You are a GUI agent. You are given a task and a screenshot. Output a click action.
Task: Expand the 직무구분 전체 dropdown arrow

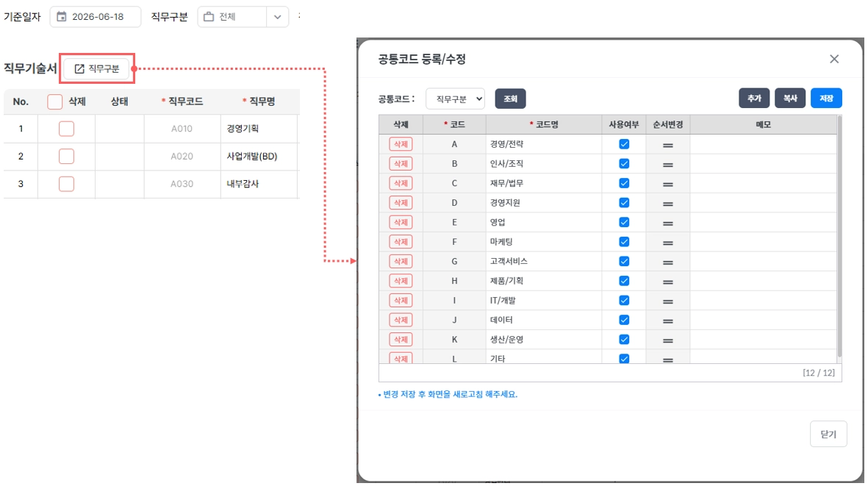277,17
